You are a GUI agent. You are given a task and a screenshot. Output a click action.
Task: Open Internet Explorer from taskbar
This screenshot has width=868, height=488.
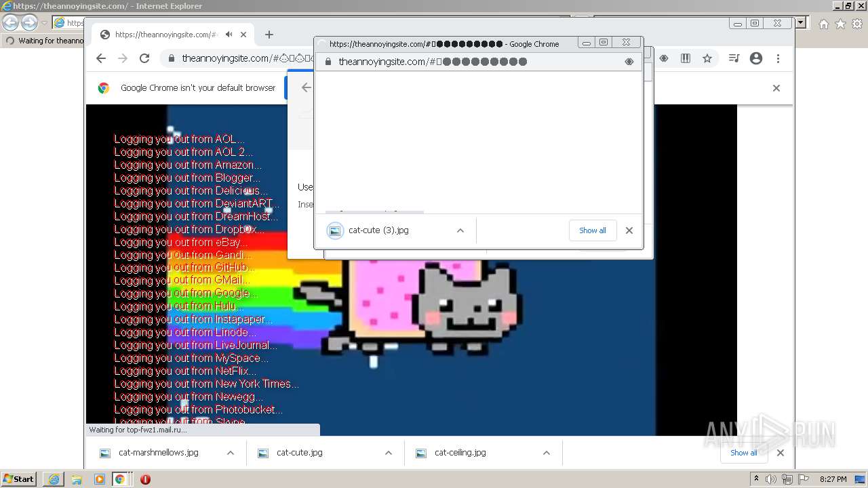(54, 479)
